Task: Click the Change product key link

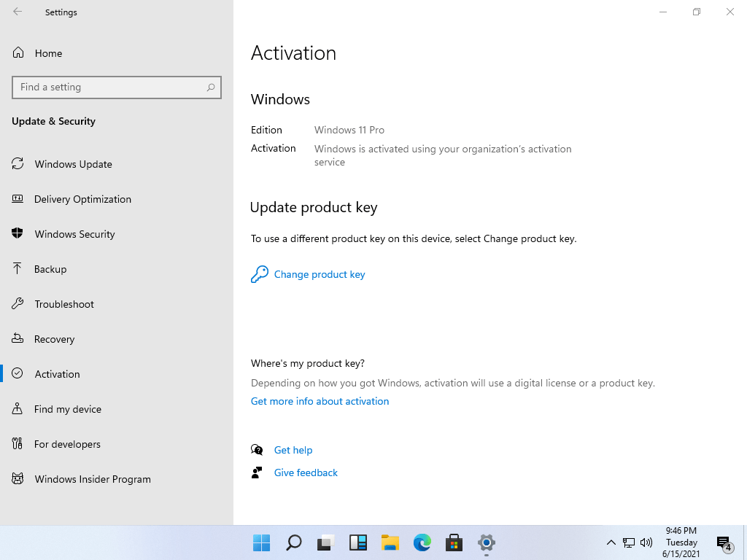Action: click(x=320, y=274)
